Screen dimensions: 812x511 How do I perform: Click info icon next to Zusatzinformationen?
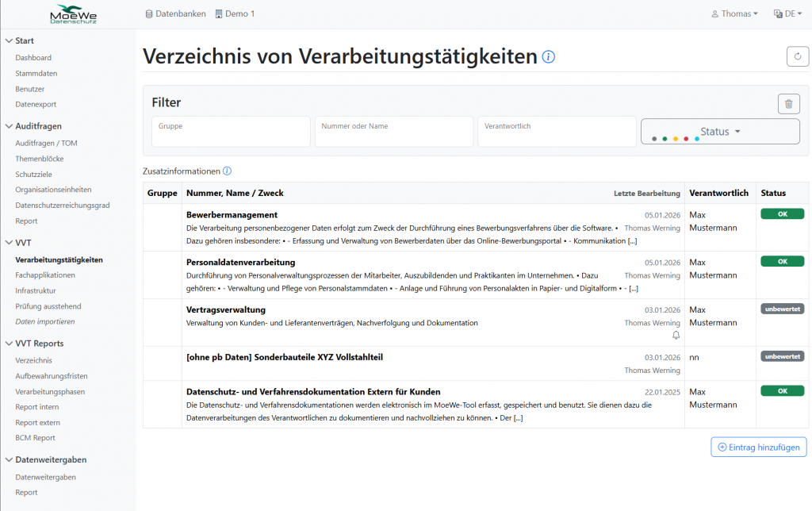tap(228, 171)
